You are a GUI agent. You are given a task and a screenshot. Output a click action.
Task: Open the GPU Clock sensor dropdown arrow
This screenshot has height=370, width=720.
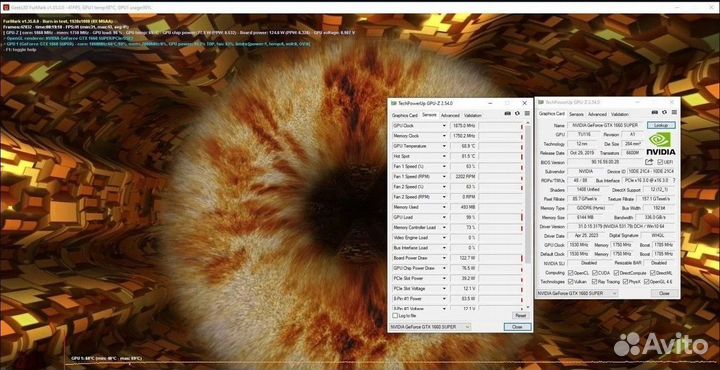tap(444, 125)
